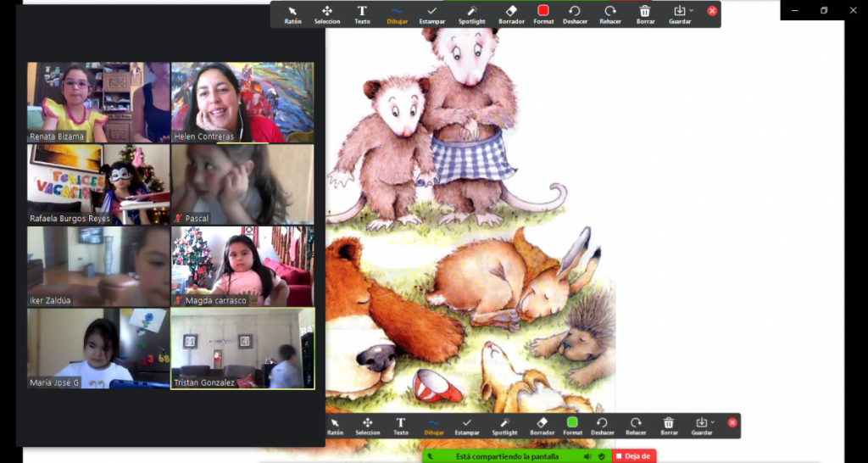Close the upper annotation toolbar with the red X
The width and height of the screenshot is (868, 463).
[x=712, y=11]
